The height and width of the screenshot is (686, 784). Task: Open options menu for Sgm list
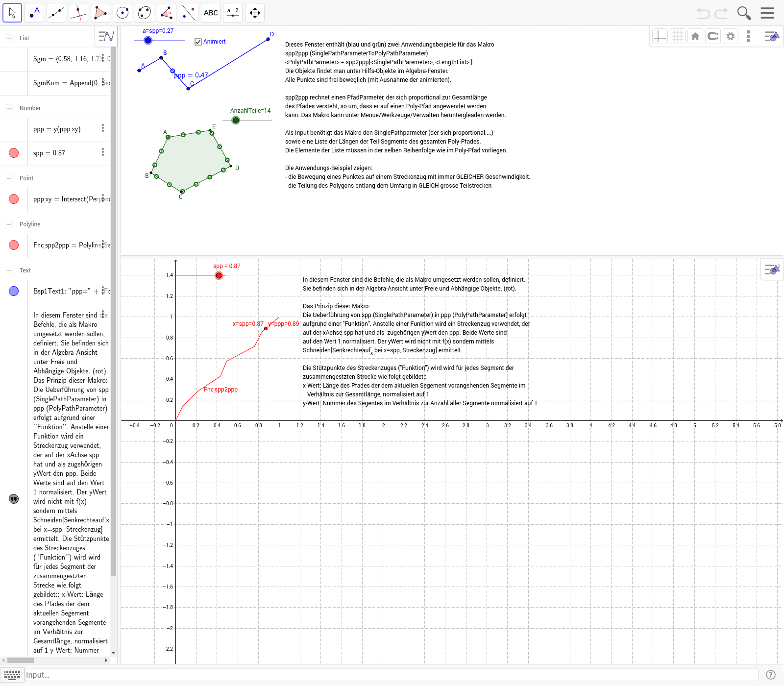(x=103, y=58)
